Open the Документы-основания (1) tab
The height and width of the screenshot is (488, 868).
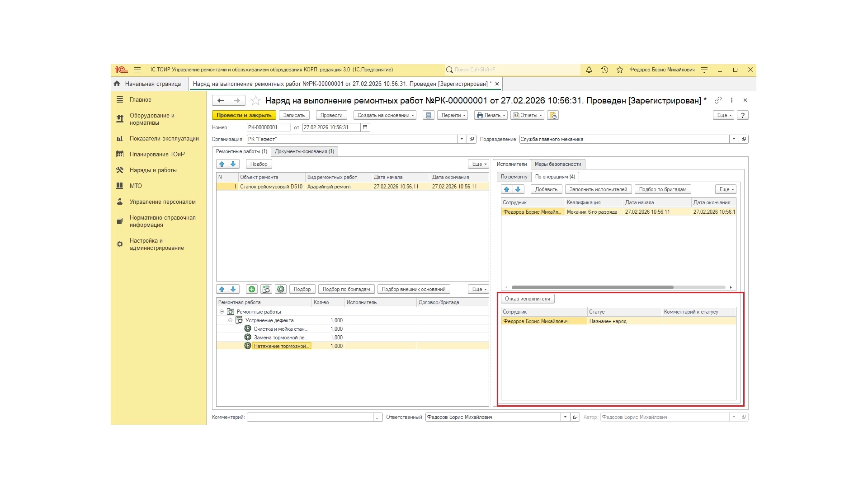point(304,151)
